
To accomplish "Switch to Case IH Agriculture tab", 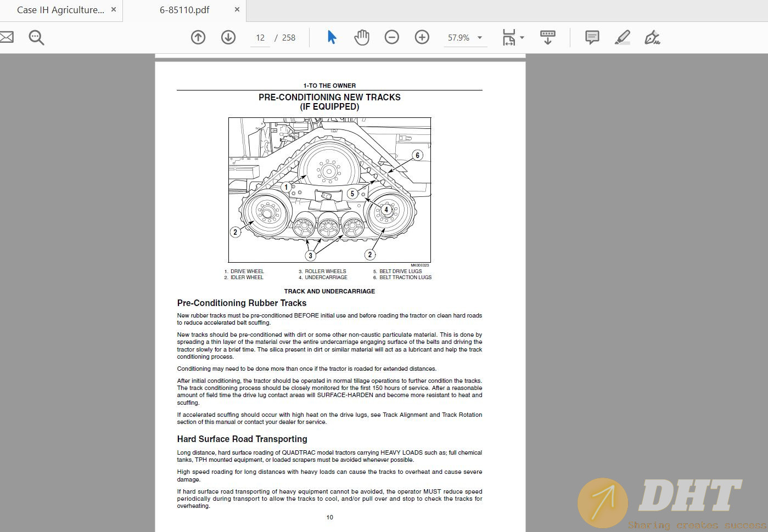I will pyautogui.click(x=60, y=10).
